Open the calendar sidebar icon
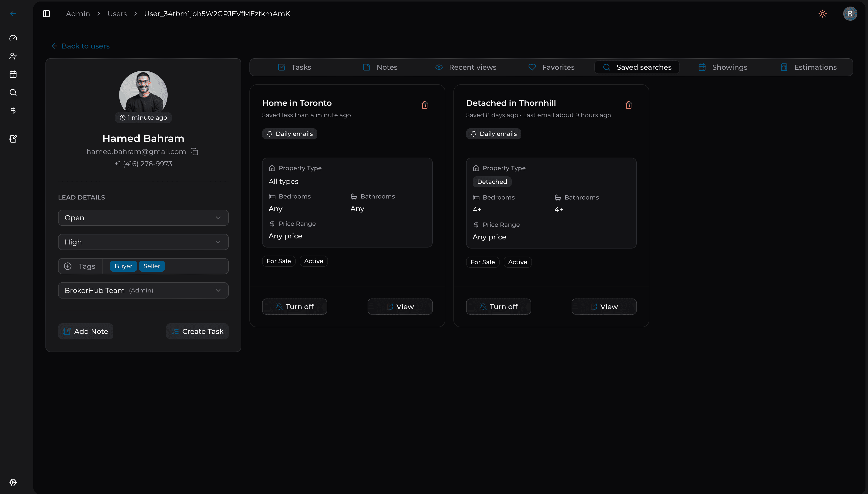The image size is (868, 494). [13, 74]
